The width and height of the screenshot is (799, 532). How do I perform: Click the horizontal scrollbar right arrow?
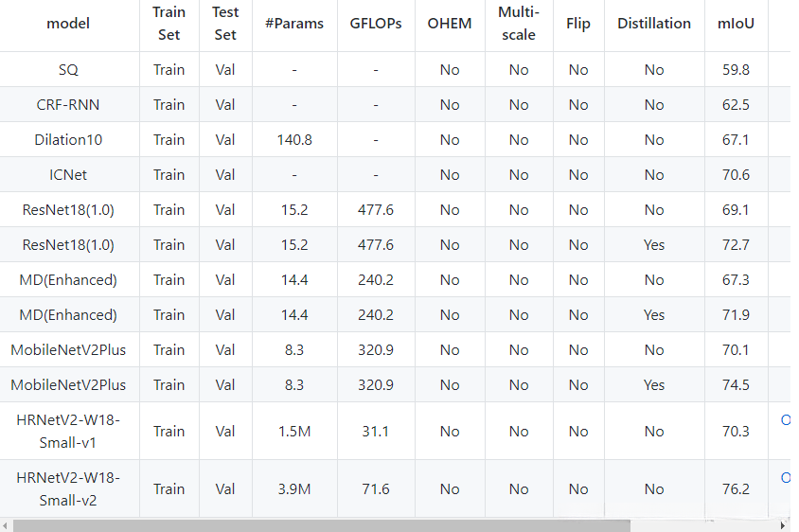[x=783, y=525]
